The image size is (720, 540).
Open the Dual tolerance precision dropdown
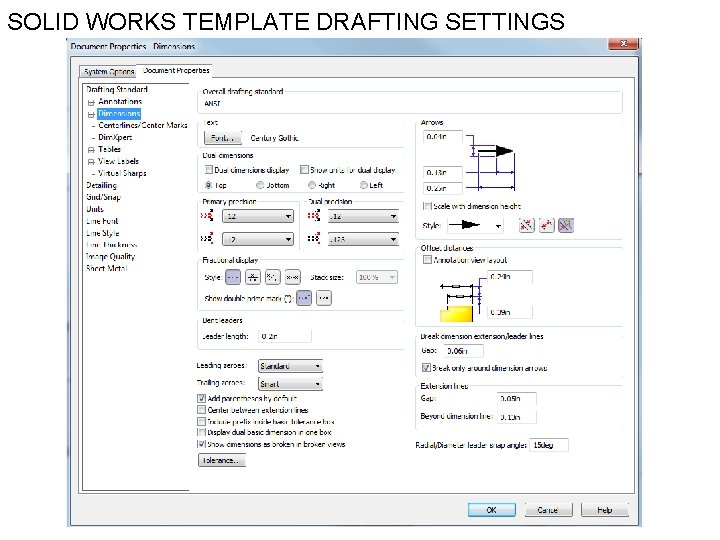pyautogui.click(x=363, y=239)
